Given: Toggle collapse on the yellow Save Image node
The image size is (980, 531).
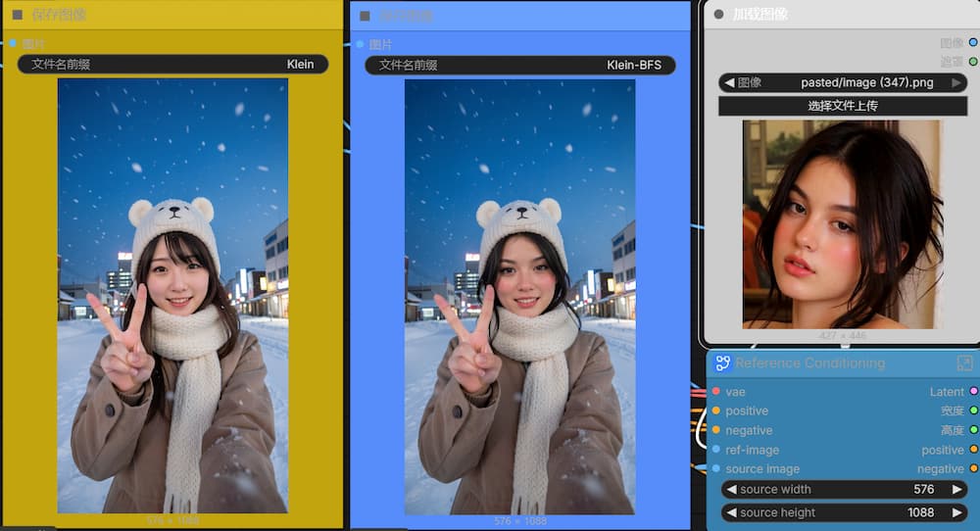Looking at the screenshot, I should [18, 15].
